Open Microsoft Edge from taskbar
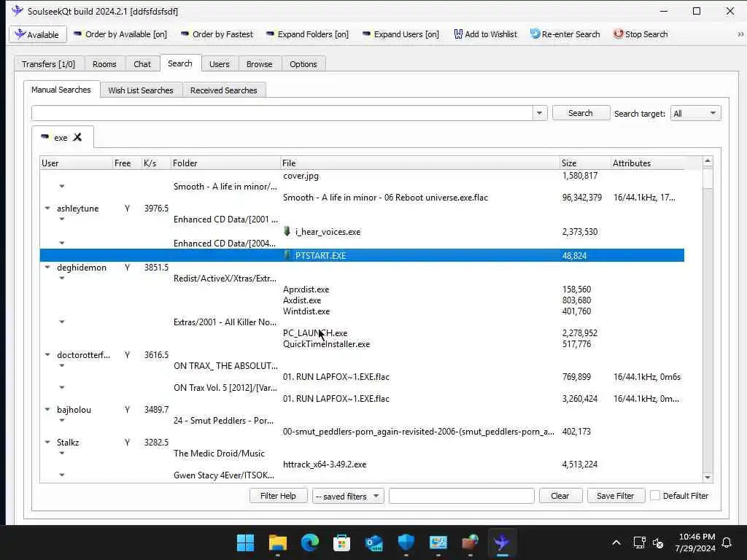747x560 pixels. pyautogui.click(x=309, y=542)
